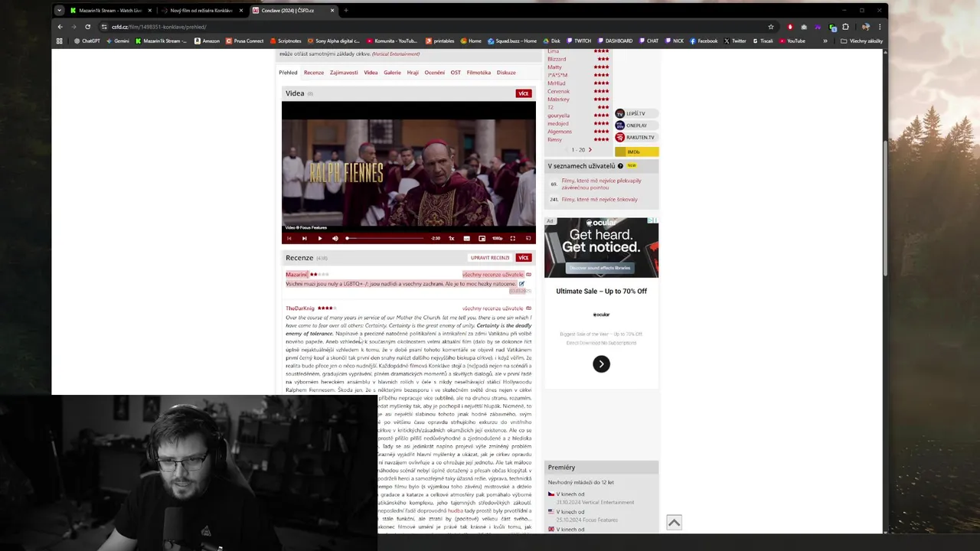The image size is (980, 551).
Task: Open new browser tab plus button
Action: point(345,11)
